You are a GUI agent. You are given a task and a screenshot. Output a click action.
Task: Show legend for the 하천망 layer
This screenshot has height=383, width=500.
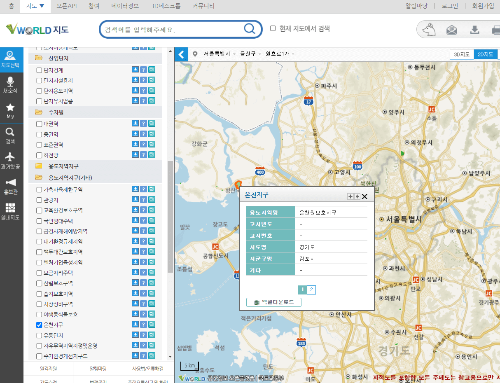coord(152,155)
